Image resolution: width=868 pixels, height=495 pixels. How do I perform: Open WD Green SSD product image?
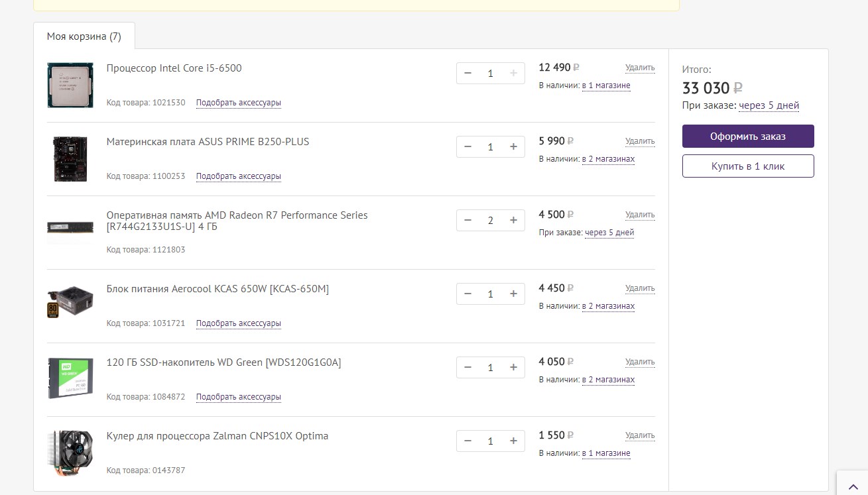pyautogui.click(x=70, y=378)
